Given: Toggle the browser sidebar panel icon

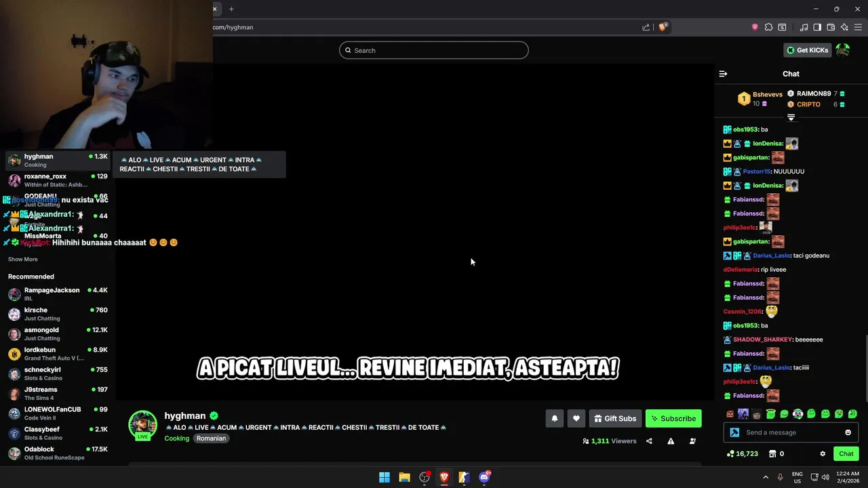Looking at the screenshot, I should 817,27.
